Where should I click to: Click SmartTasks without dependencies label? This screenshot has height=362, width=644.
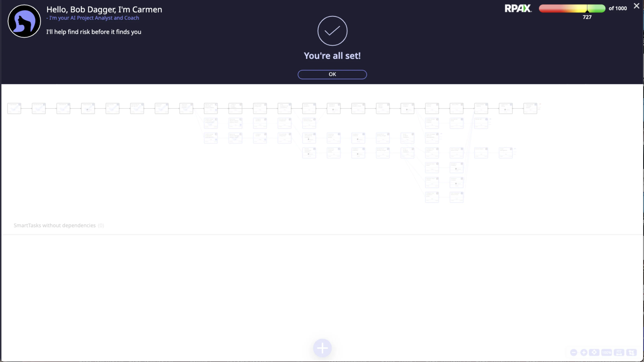click(x=54, y=225)
